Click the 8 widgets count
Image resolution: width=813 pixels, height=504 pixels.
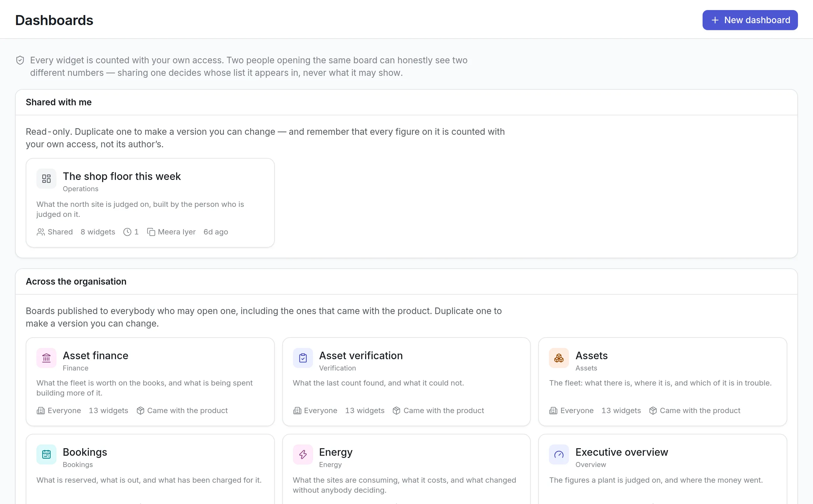pyautogui.click(x=98, y=232)
